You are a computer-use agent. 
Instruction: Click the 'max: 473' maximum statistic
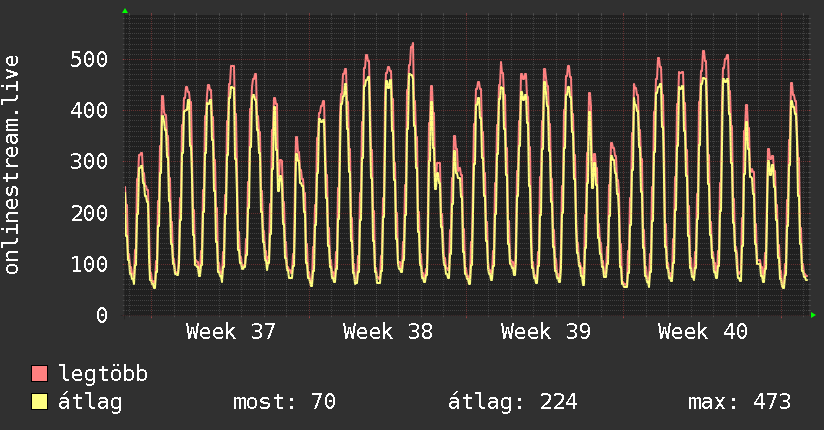click(739, 402)
